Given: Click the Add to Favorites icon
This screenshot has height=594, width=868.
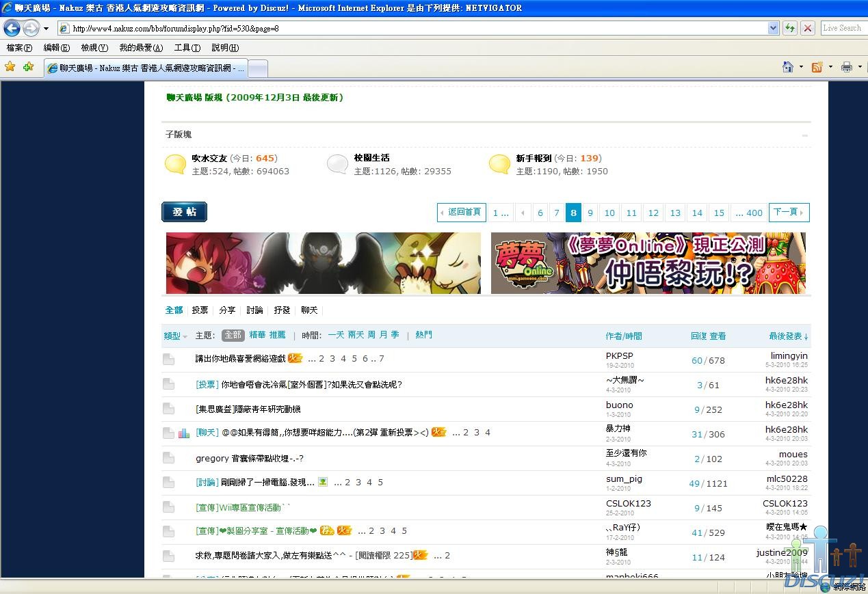Looking at the screenshot, I should (28, 67).
